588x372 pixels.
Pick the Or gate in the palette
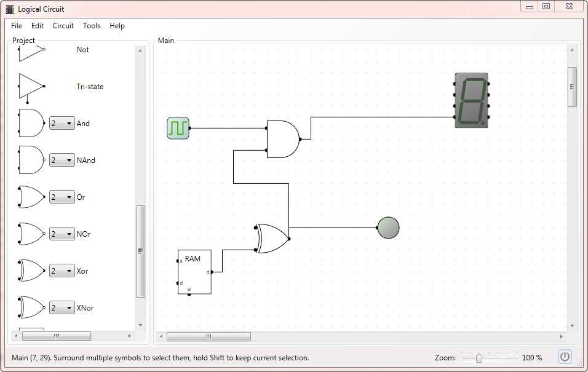[x=31, y=197]
